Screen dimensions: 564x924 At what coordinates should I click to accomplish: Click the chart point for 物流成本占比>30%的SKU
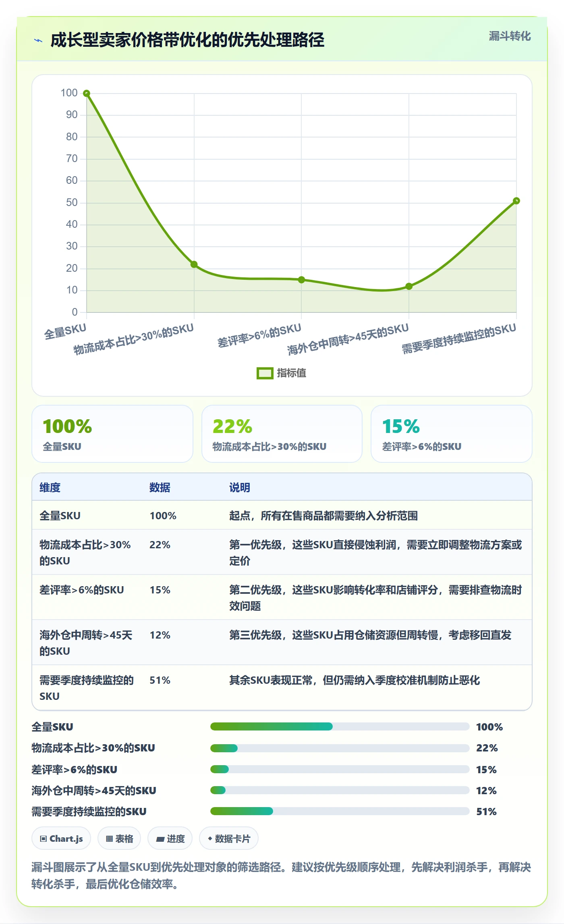[194, 264]
